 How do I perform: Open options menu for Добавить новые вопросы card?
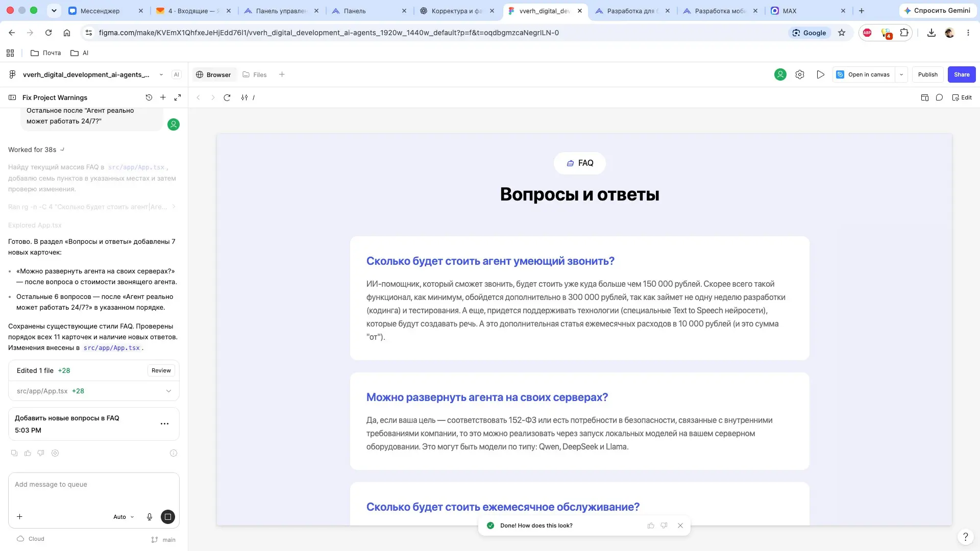click(x=164, y=423)
